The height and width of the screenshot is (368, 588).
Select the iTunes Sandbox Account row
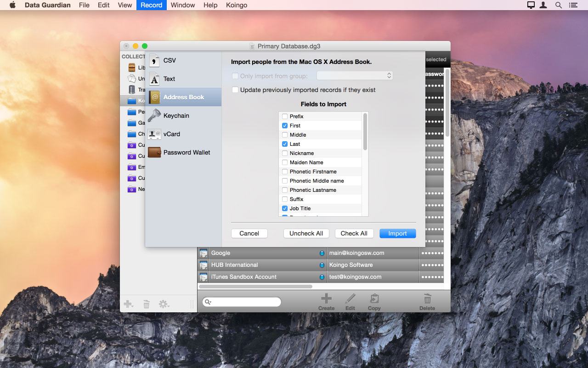coord(321,277)
